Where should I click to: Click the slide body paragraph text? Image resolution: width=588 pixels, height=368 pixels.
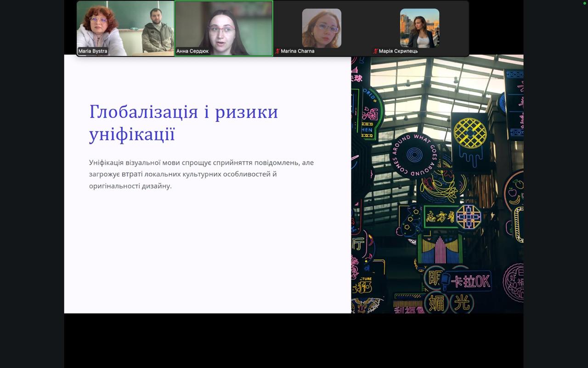pyautogui.click(x=201, y=174)
